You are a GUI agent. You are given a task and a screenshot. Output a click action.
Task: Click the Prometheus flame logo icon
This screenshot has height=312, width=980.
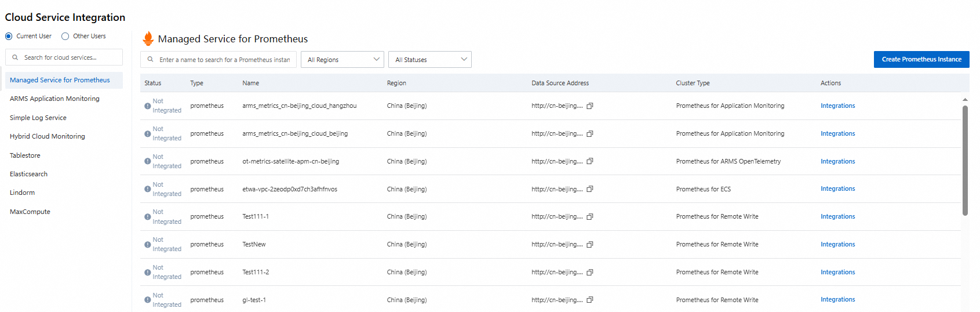pyautogui.click(x=148, y=38)
